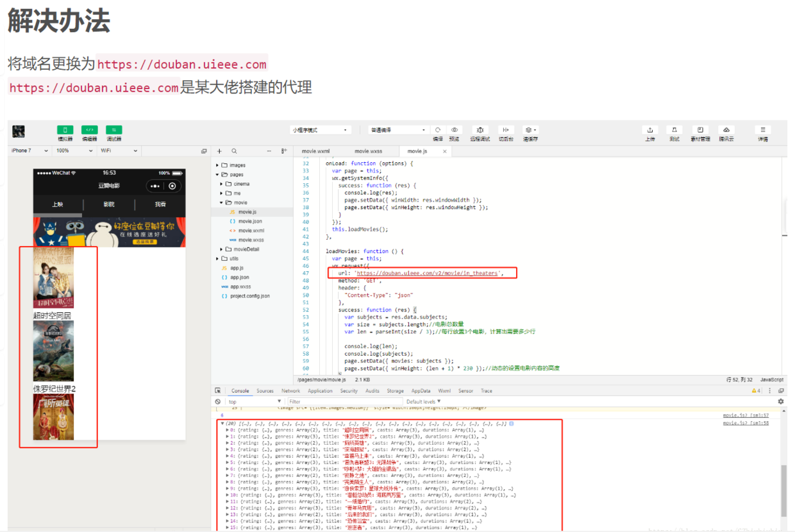795x532 pixels.
Task: Tap the 我看 tab in simulator
Action: [160, 204]
